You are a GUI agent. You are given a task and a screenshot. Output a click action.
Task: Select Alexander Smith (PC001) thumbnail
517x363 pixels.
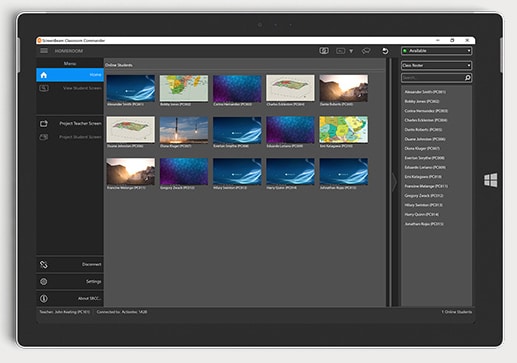coord(131,88)
